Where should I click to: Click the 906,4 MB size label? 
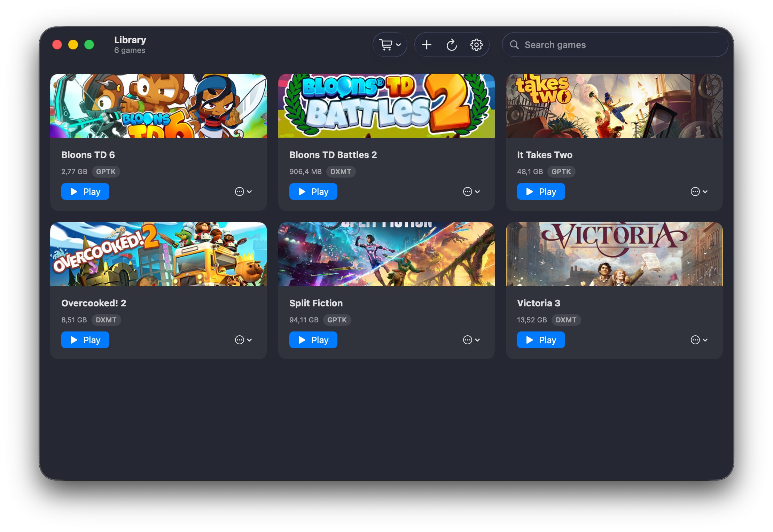(x=305, y=172)
